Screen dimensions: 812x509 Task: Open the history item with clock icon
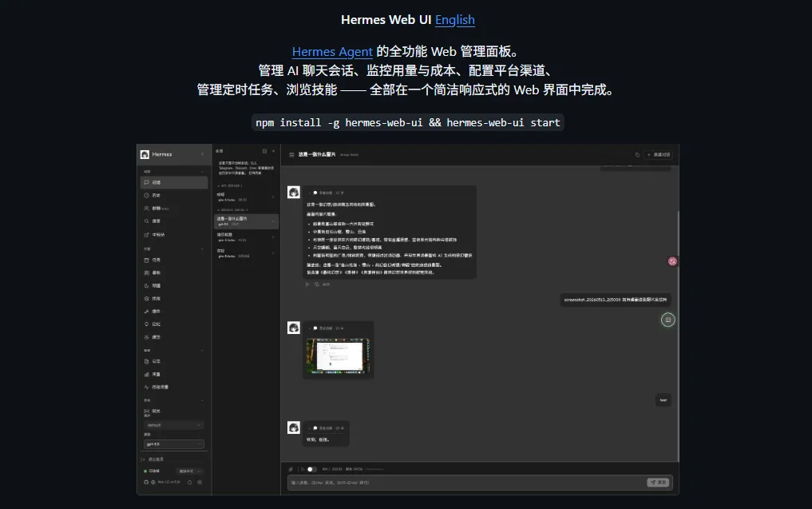tap(174, 196)
